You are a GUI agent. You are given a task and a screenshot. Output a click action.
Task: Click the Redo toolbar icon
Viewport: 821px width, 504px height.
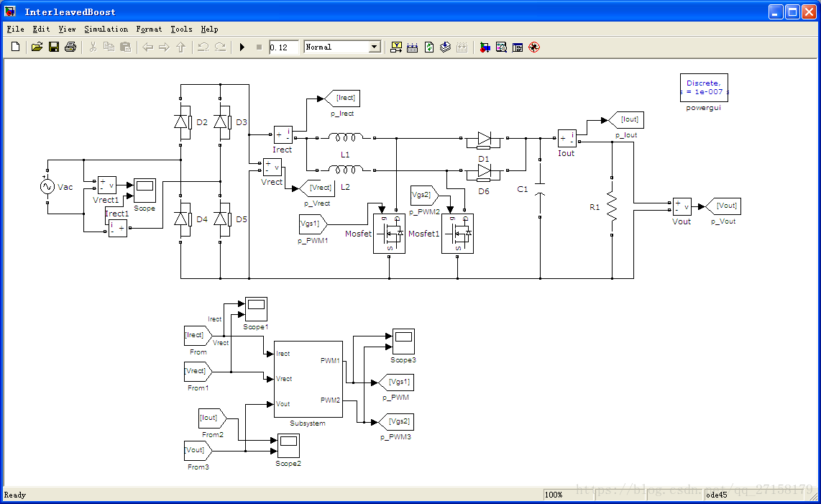220,47
